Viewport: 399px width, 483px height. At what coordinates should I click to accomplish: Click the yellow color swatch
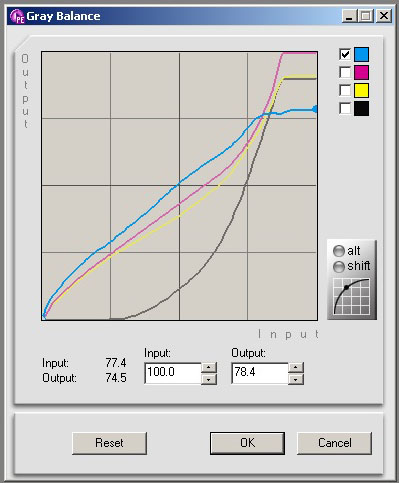pyautogui.click(x=361, y=90)
